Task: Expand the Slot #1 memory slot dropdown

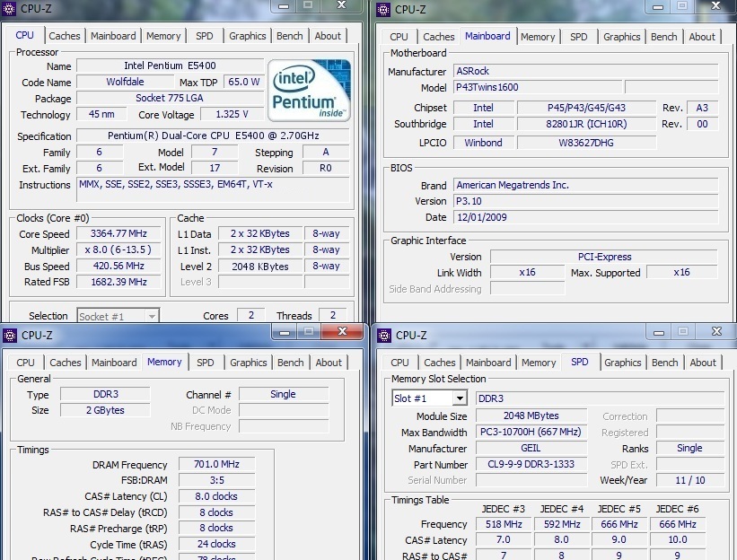Action: tap(429, 398)
